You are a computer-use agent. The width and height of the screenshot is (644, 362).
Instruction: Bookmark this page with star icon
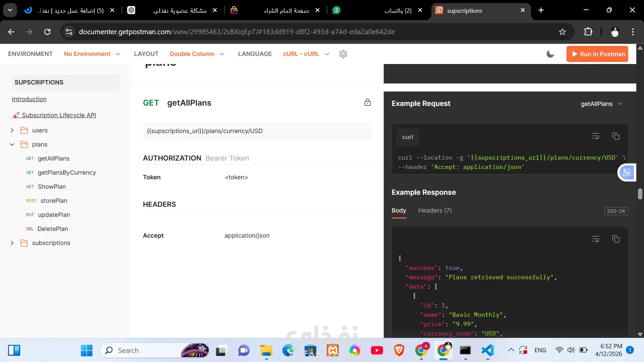[x=562, y=32]
